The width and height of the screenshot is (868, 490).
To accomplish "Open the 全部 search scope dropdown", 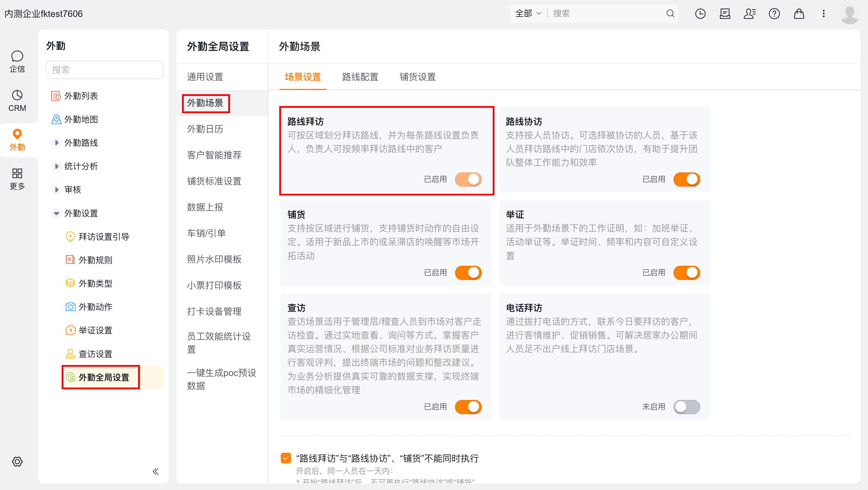I will coord(528,13).
